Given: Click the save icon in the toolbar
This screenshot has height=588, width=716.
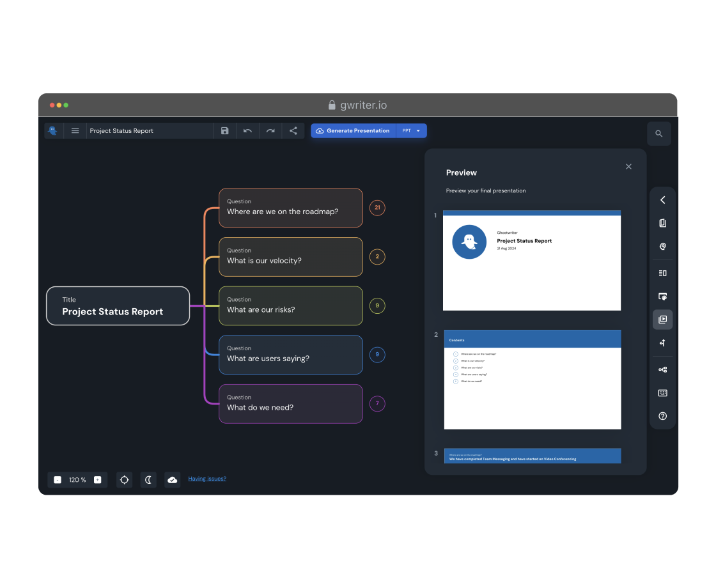Looking at the screenshot, I should (x=224, y=131).
